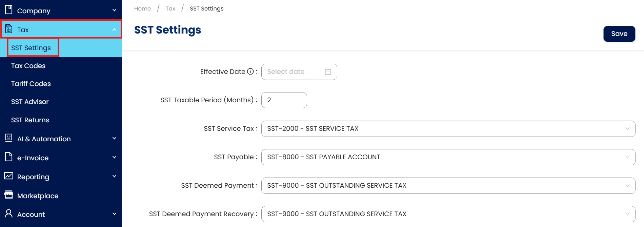Image resolution: width=644 pixels, height=227 pixels.
Task: Click the Account person icon
Action: point(9,213)
